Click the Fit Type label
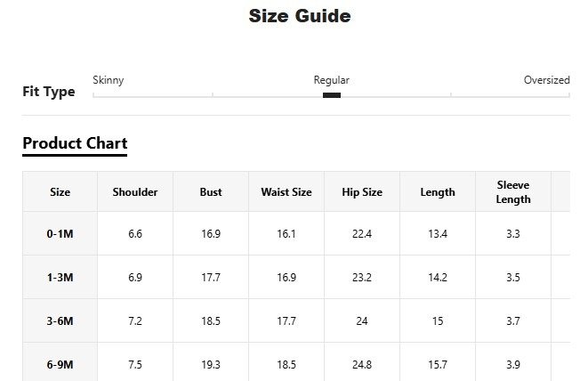 pos(49,92)
